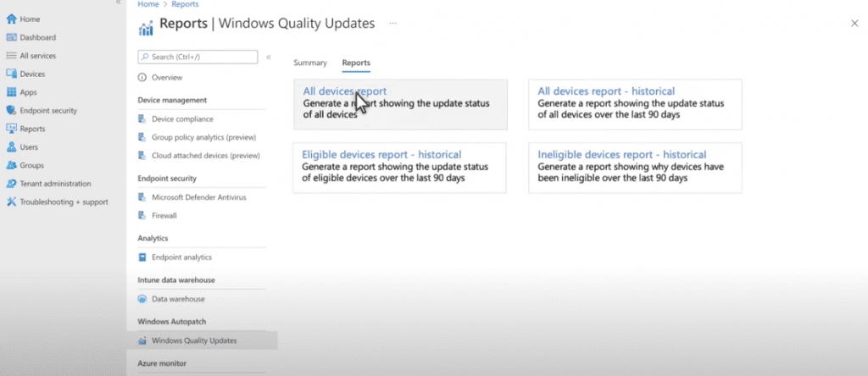Open the Apps grid icon
The height and width of the screenshot is (376, 868).
click(11, 92)
